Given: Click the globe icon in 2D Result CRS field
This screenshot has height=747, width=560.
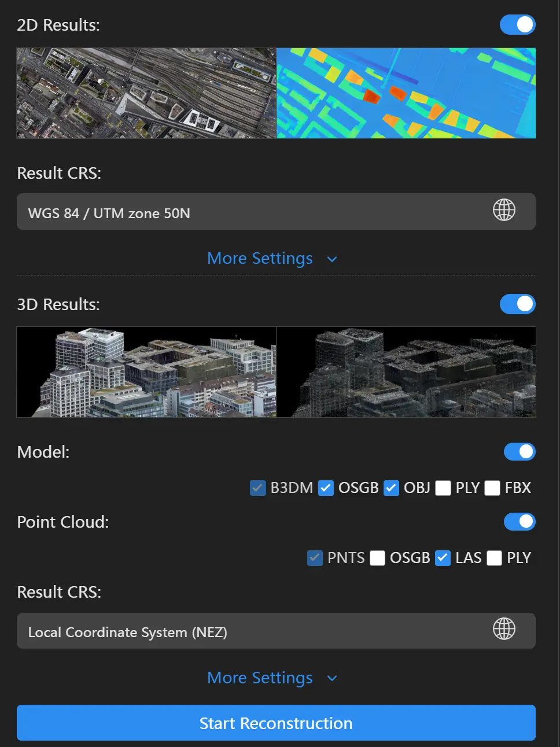Looking at the screenshot, I should coord(503,210).
